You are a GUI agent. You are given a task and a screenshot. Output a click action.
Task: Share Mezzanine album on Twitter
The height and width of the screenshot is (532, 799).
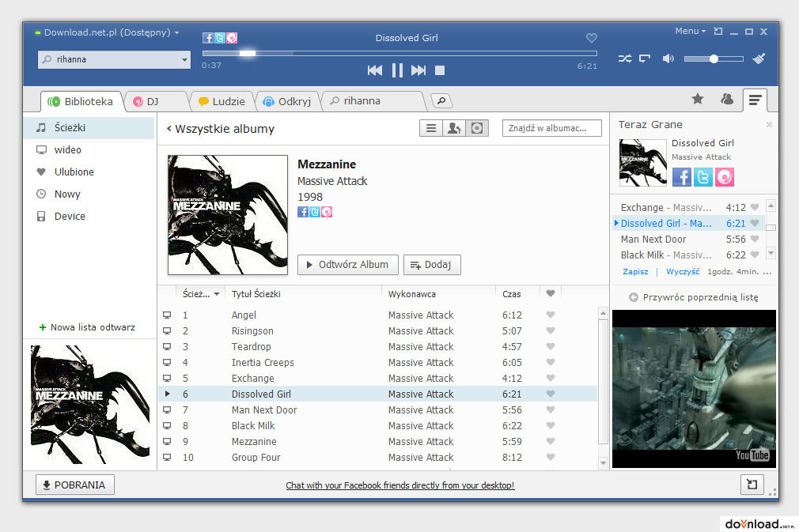tap(315, 212)
